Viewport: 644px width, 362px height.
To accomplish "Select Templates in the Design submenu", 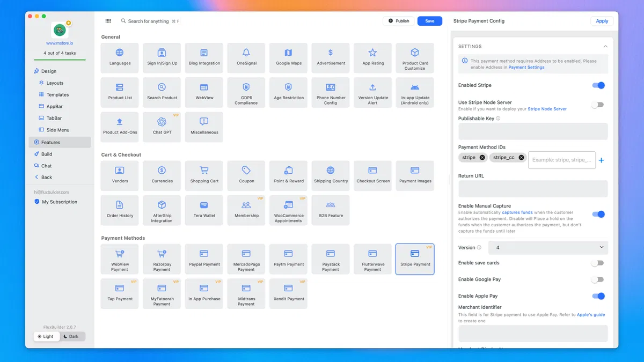I will [x=57, y=95].
